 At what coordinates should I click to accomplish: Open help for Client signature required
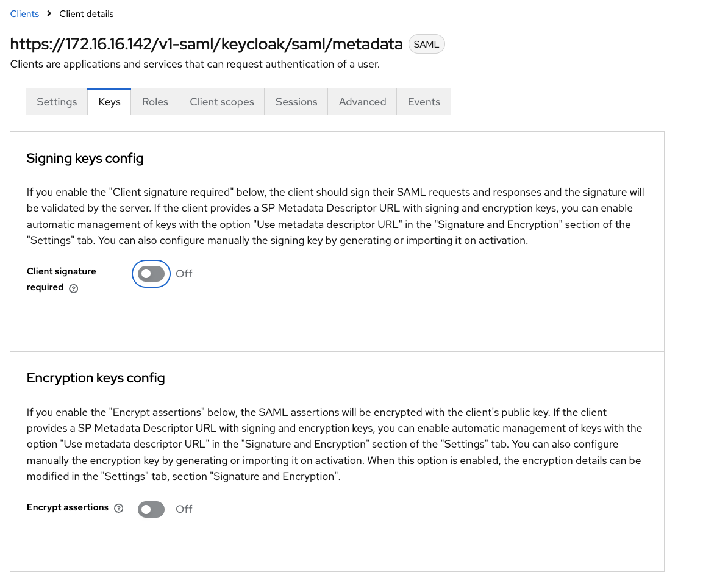[x=74, y=288]
